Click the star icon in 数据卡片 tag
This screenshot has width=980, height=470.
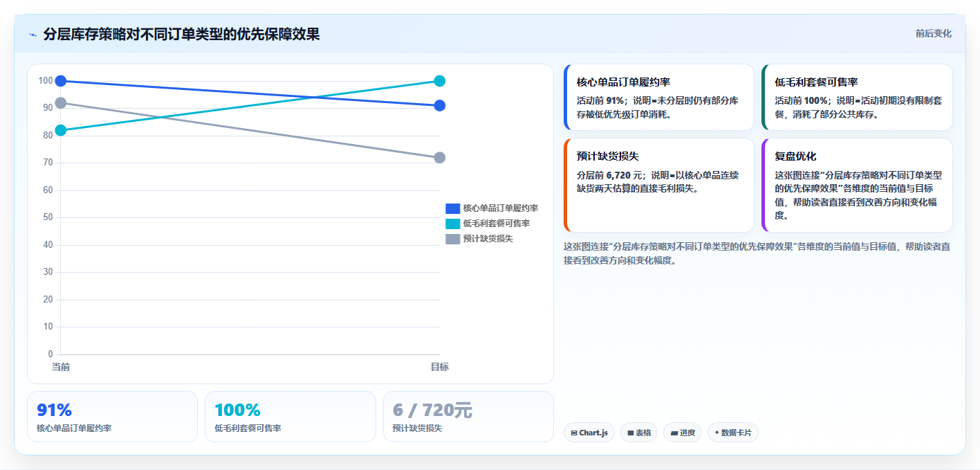(x=716, y=433)
